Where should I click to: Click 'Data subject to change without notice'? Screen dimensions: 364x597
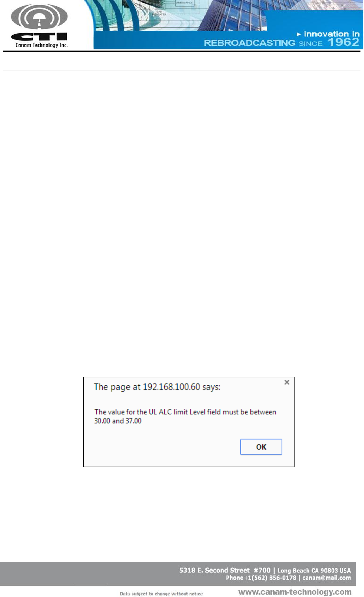[161, 593]
